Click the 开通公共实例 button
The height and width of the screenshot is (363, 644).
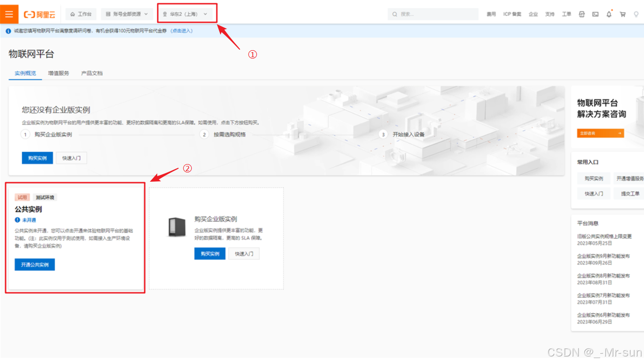[x=35, y=264]
